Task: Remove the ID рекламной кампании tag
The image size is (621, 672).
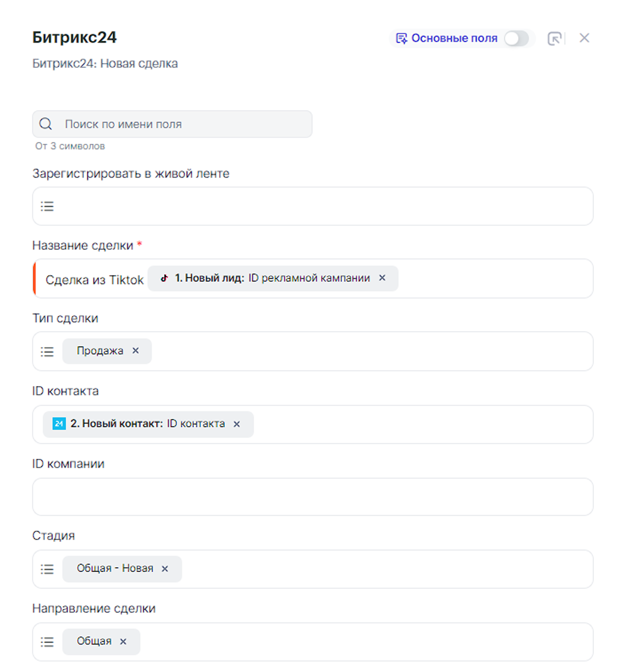Action: coord(382,278)
